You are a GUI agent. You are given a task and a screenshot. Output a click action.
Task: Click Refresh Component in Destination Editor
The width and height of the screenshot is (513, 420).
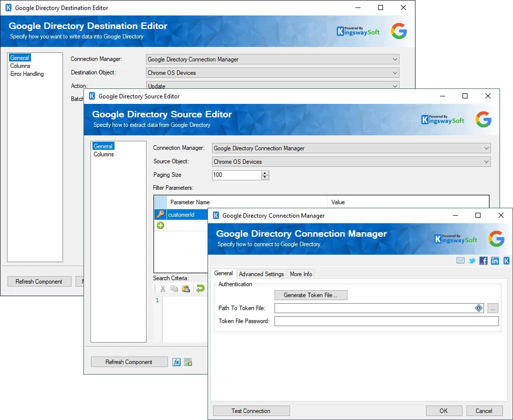tap(39, 282)
